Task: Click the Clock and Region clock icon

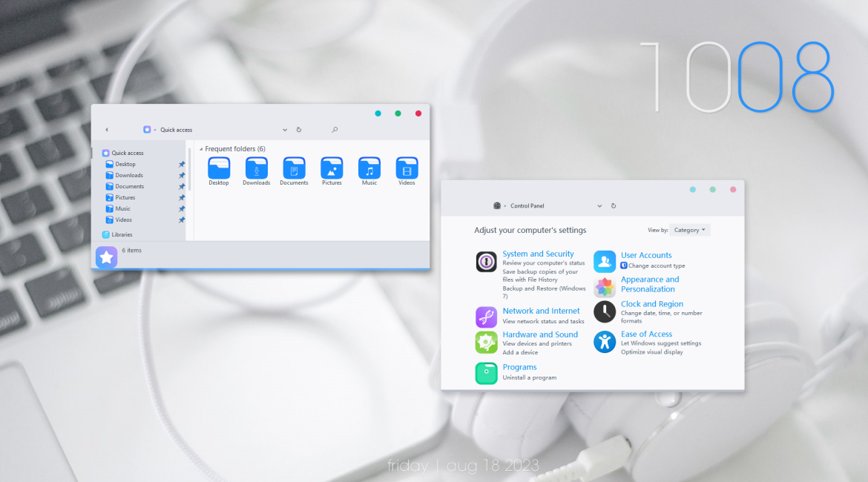Action: [x=605, y=311]
